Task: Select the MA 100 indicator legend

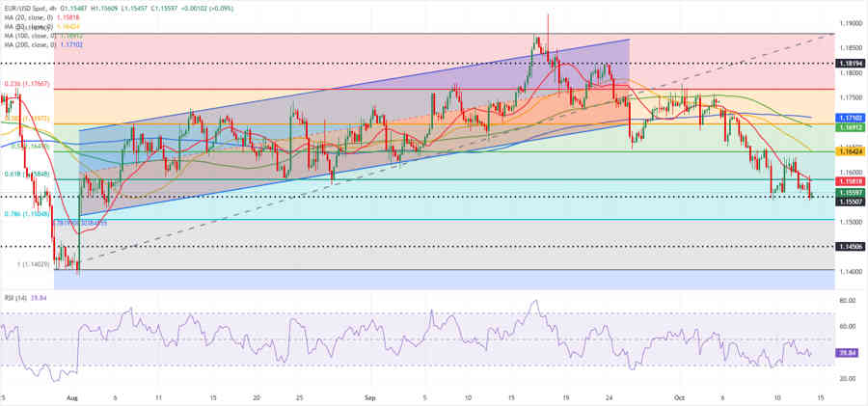Action: tap(29, 35)
